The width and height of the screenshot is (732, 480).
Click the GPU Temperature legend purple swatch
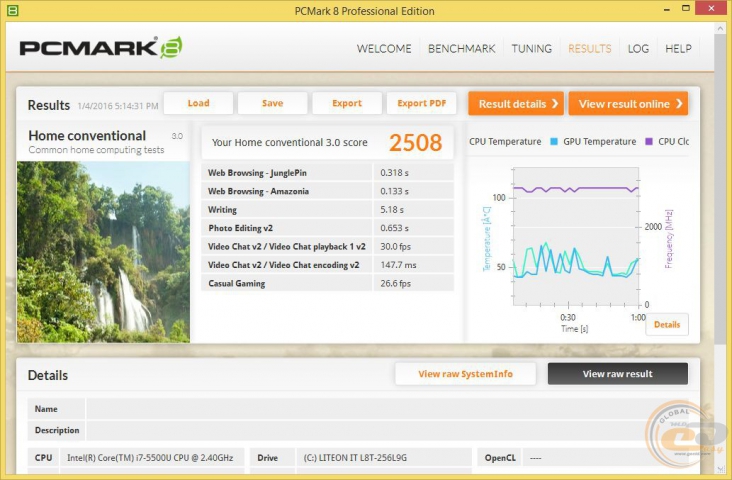coord(648,141)
